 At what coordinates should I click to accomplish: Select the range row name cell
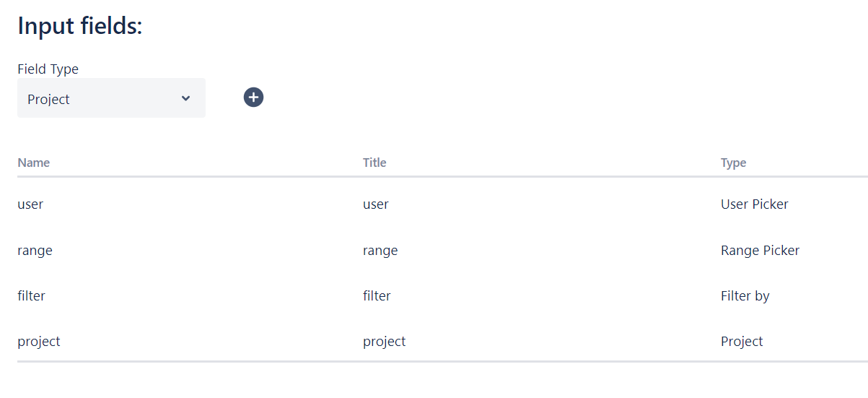[x=35, y=251]
